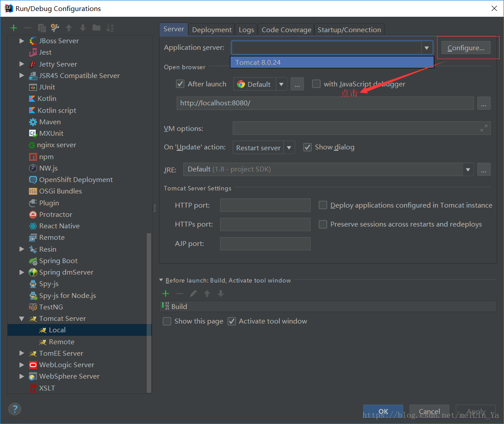504x424 pixels.
Task: Switch to the Logs tab
Action: tap(246, 30)
